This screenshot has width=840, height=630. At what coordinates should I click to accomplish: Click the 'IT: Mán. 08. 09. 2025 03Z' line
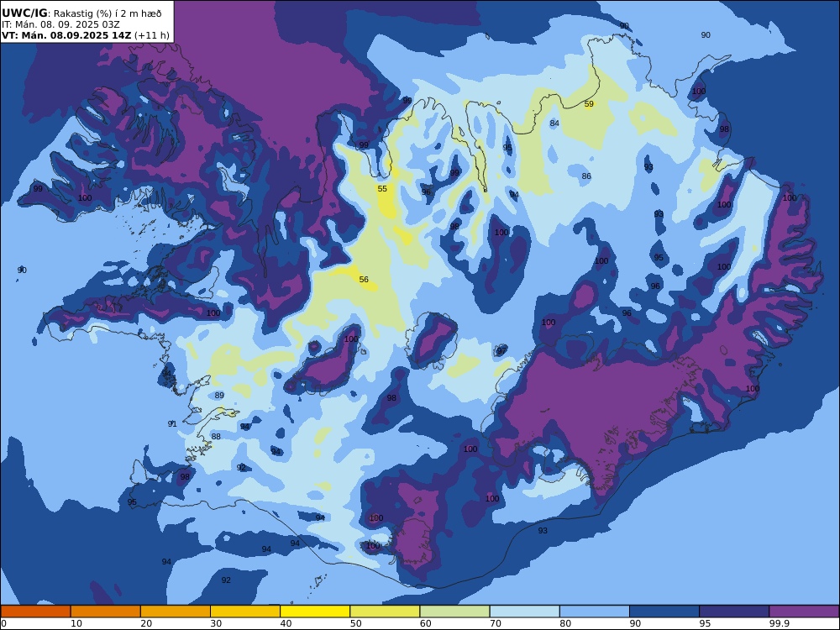tap(60, 24)
